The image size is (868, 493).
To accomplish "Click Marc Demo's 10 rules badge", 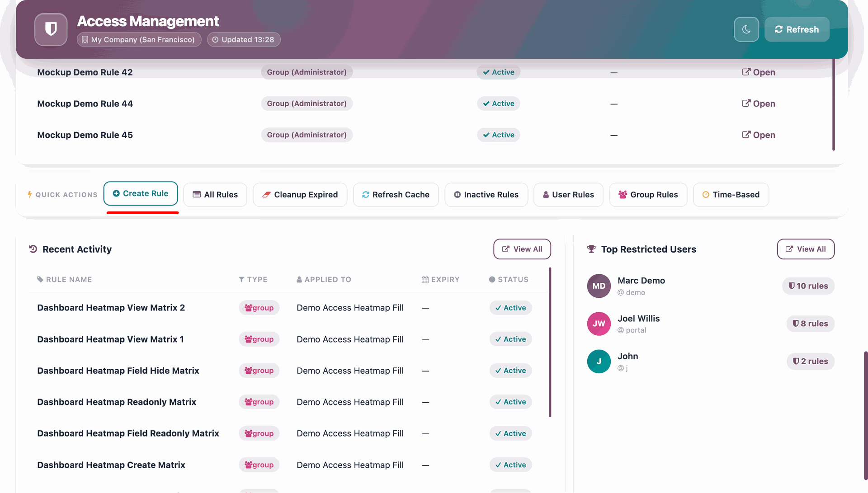I will [808, 286].
